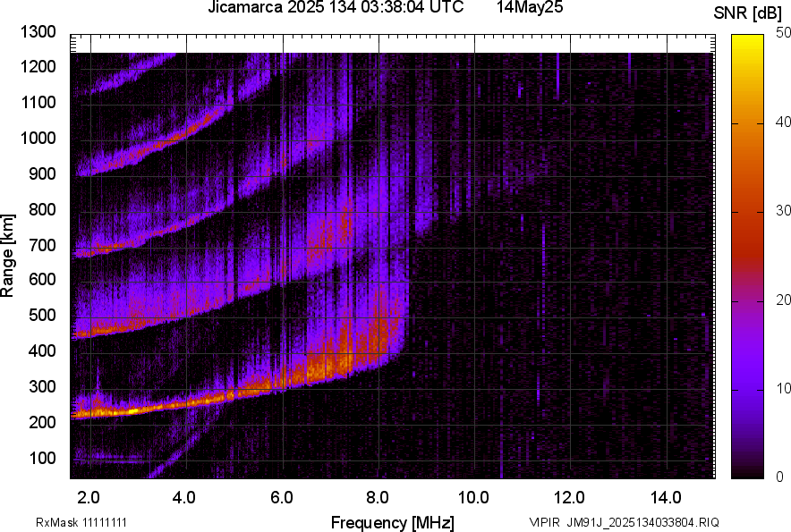
Task: Click the 500 range tick label
Action: point(42,315)
